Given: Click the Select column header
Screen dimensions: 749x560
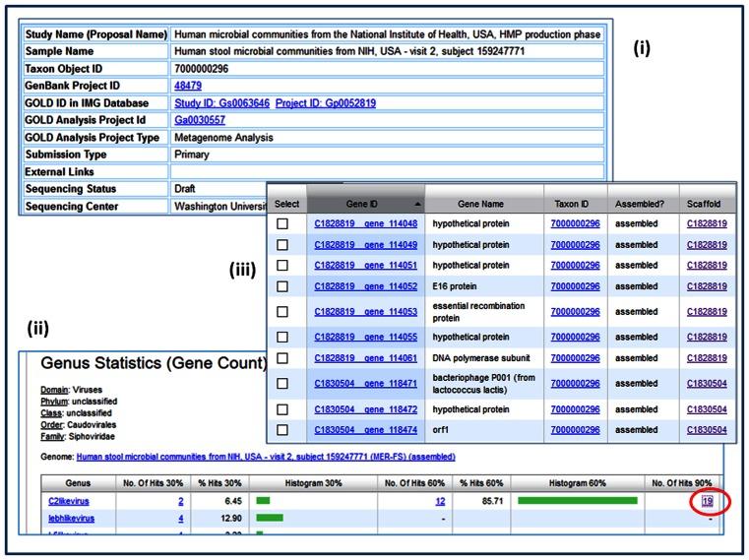Looking at the screenshot, I should click(286, 204).
